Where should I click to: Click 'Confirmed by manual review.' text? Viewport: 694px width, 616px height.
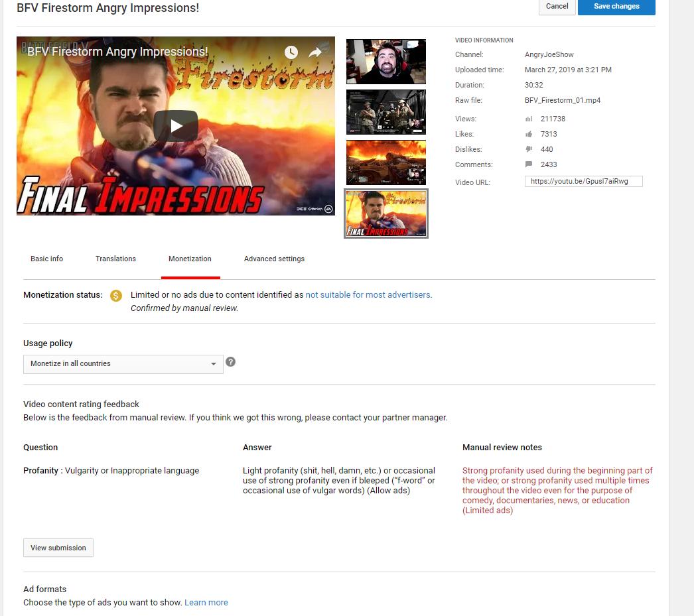184,308
